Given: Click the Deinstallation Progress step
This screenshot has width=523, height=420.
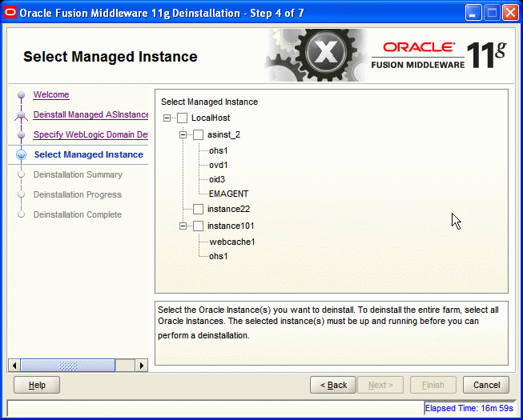Looking at the screenshot, I should tap(78, 194).
